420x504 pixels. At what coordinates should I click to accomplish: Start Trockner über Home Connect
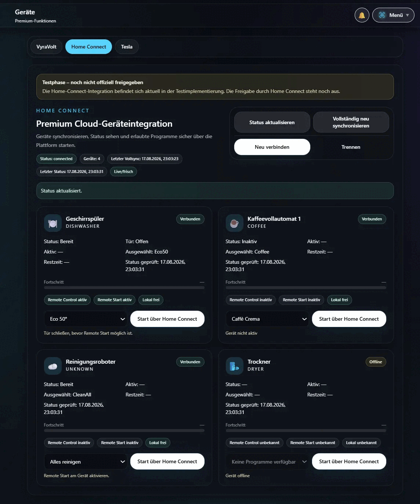coord(349,461)
